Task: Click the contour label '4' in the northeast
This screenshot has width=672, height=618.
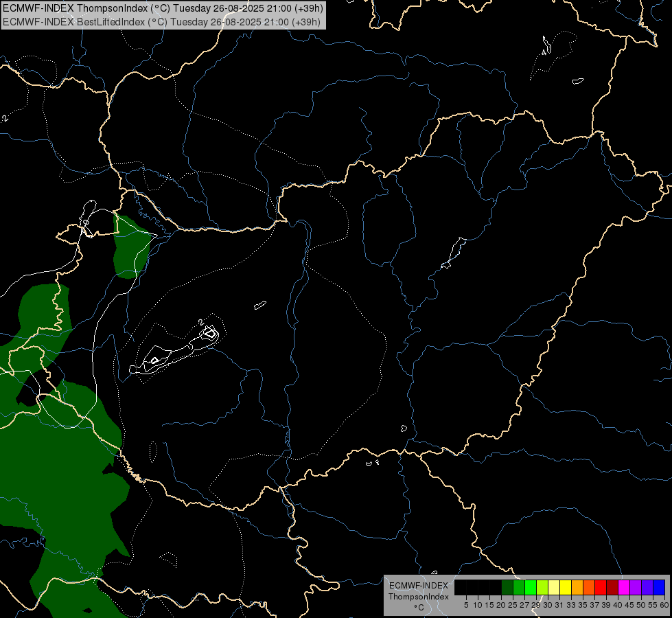Action: click(x=544, y=53)
